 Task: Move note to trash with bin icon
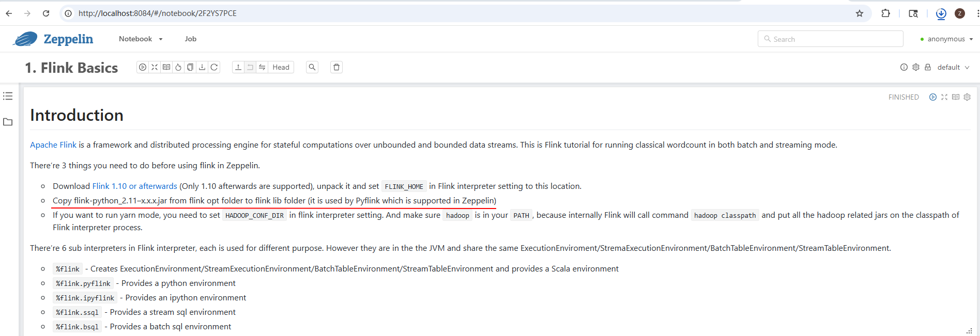[336, 67]
